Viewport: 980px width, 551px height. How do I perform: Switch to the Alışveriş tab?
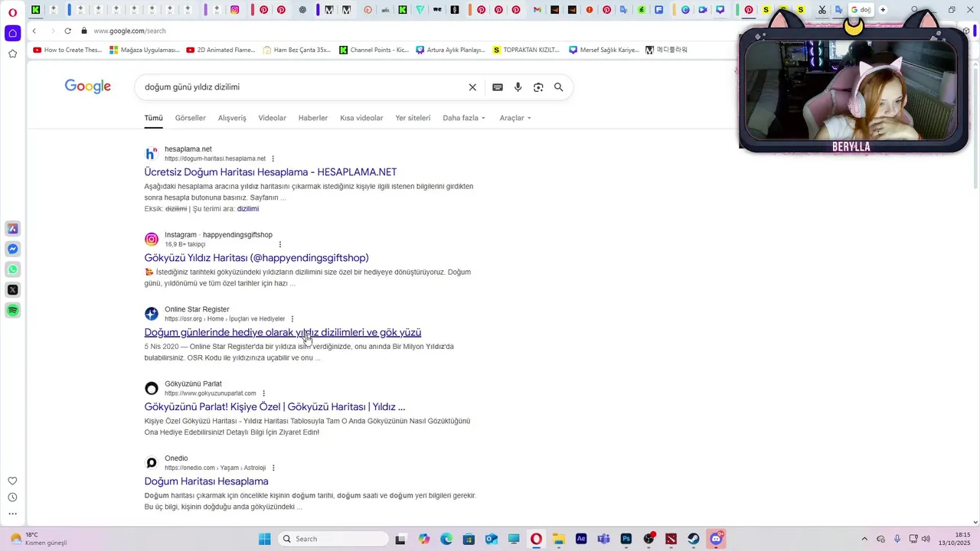click(x=232, y=118)
